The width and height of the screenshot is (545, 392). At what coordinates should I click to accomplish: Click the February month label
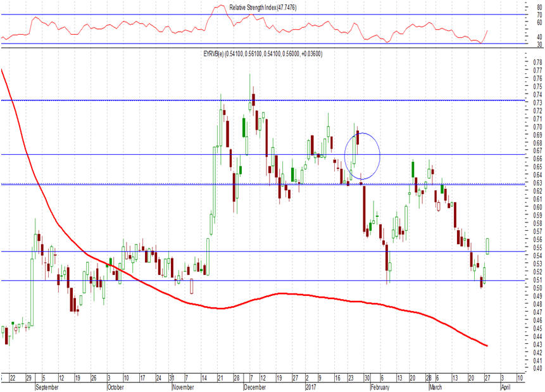pyautogui.click(x=380, y=387)
